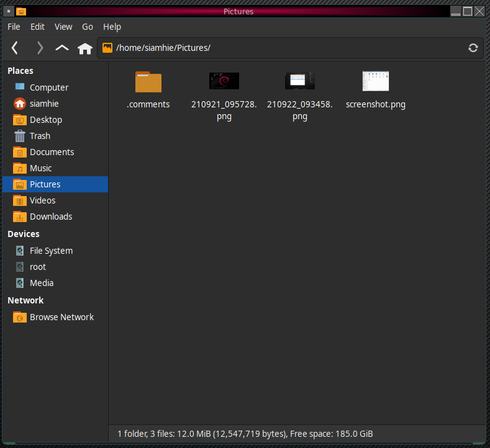The width and height of the screenshot is (490, 448).
Task: Click the Music label in sidebar
Action: [40, 168]
